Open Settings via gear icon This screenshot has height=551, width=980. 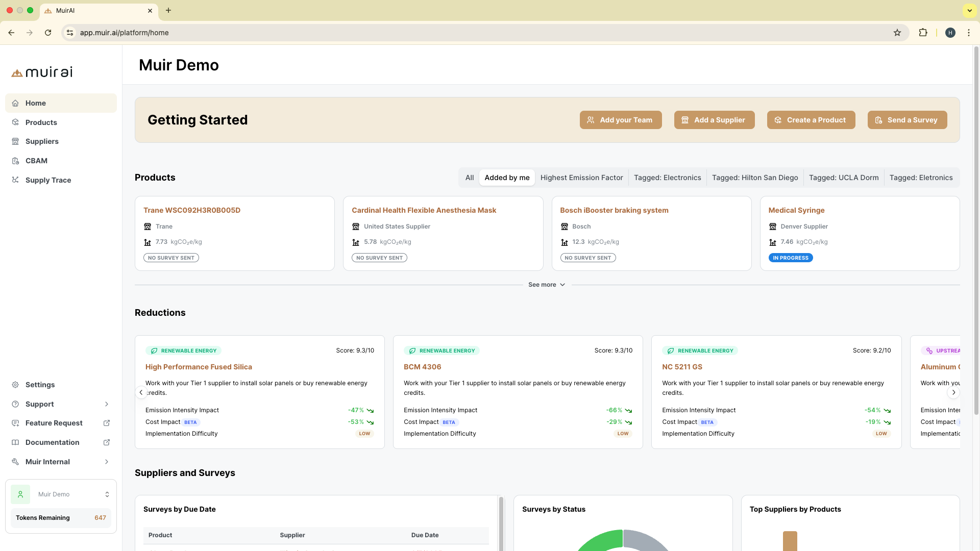point(15,385)
